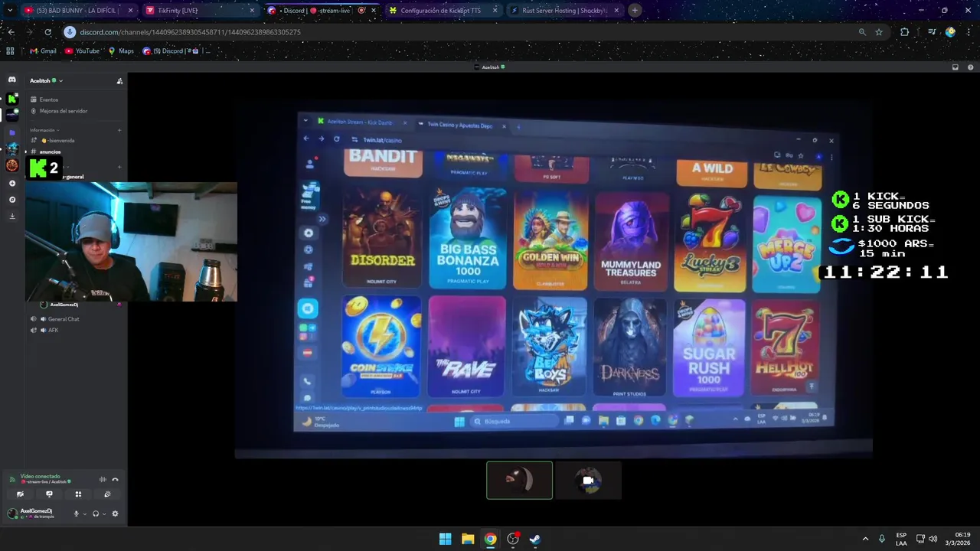Open Chrome extensions puzzle icon
Screen dimensions: 980x551
click(904, 32)
